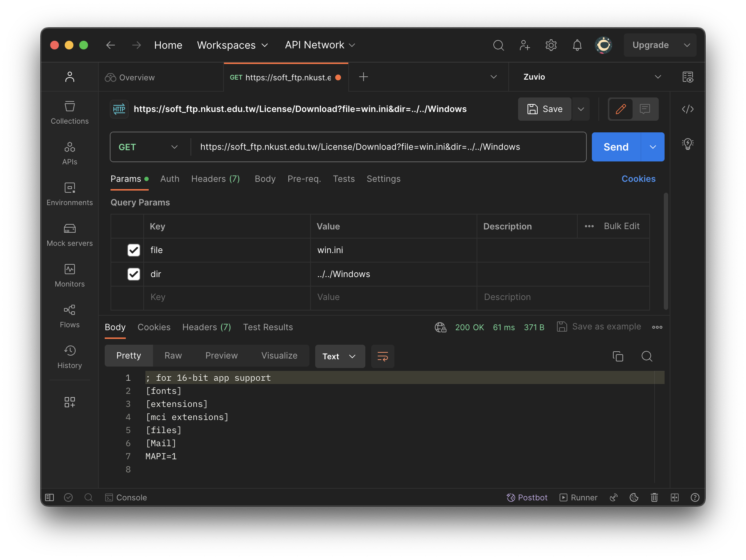This screenshot has height=560, width=746.
Task: Open the notifications bell
Action: (x=577, y=45)
